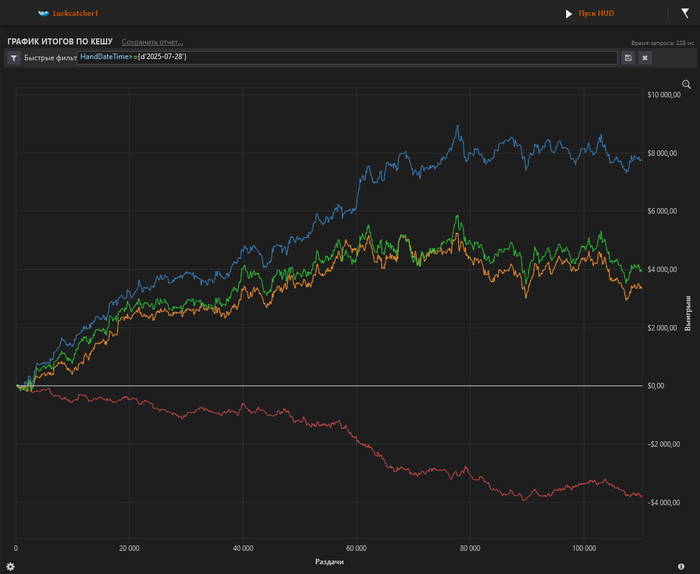
Task: Open the funnel filter in top-right corner
Action: click(684, 14)
